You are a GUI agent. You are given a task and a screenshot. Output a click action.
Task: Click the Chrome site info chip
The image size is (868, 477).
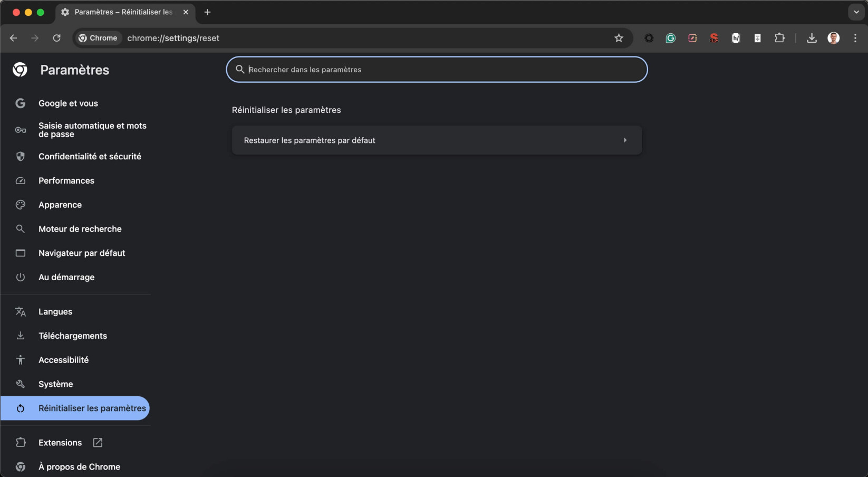point(98,38)
